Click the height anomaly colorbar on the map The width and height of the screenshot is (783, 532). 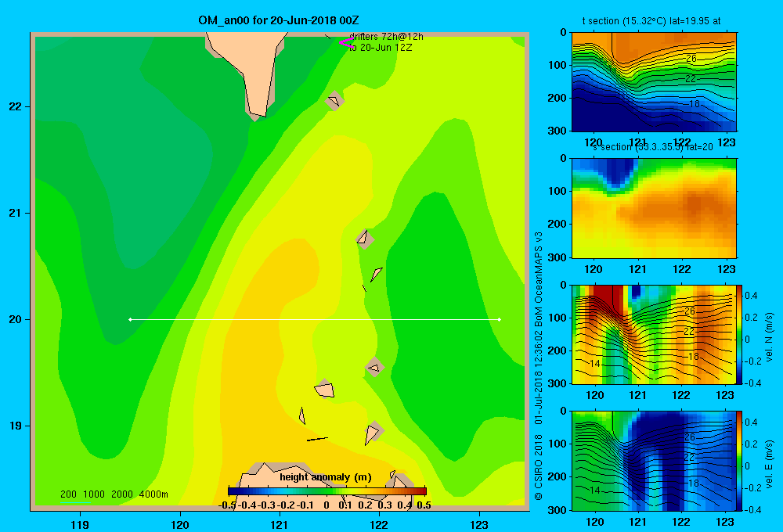pos(327,491)
